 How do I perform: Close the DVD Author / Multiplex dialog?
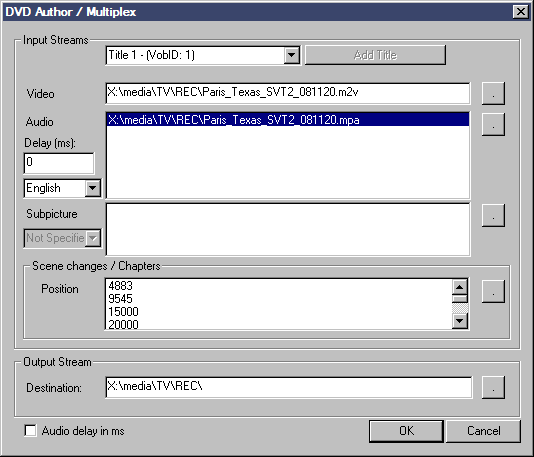coord(521,12)
